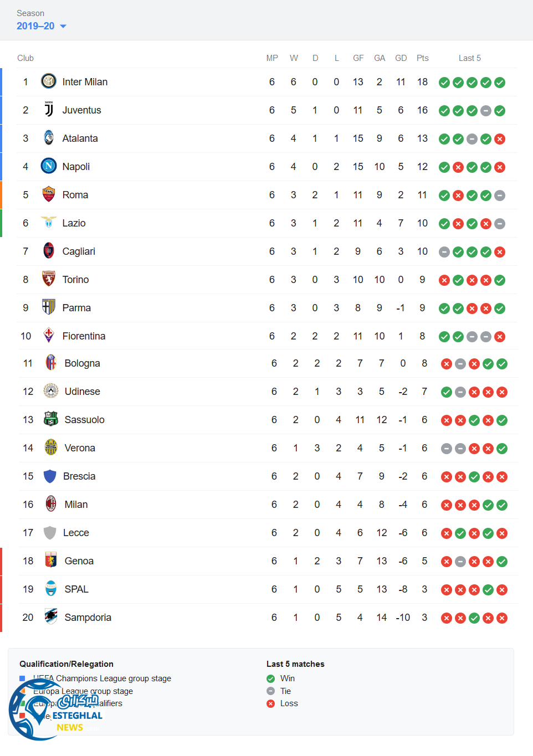Viewport: 533px width, 756px height.
Task: Click Inter Milan's most recent win checkmark
Action: pos(500,83)
